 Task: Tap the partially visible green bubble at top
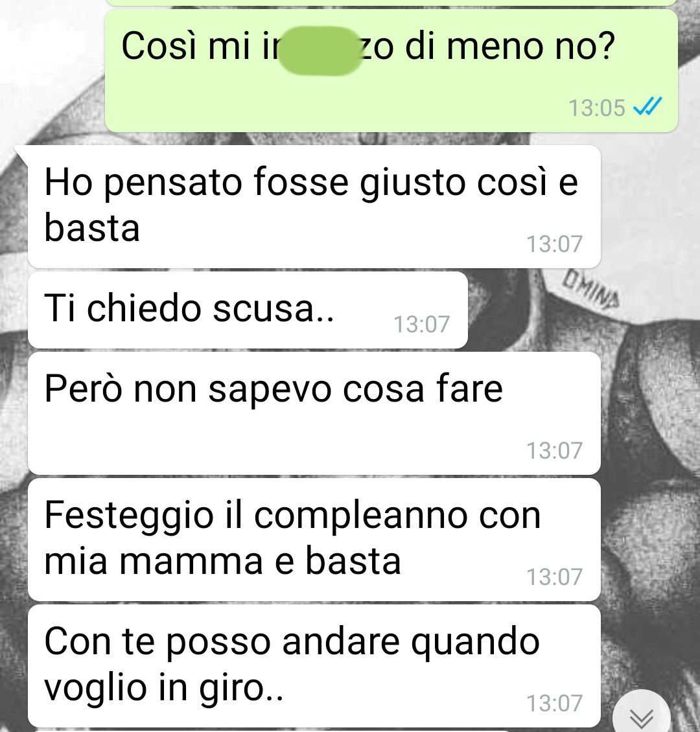[x=391, y=3]
